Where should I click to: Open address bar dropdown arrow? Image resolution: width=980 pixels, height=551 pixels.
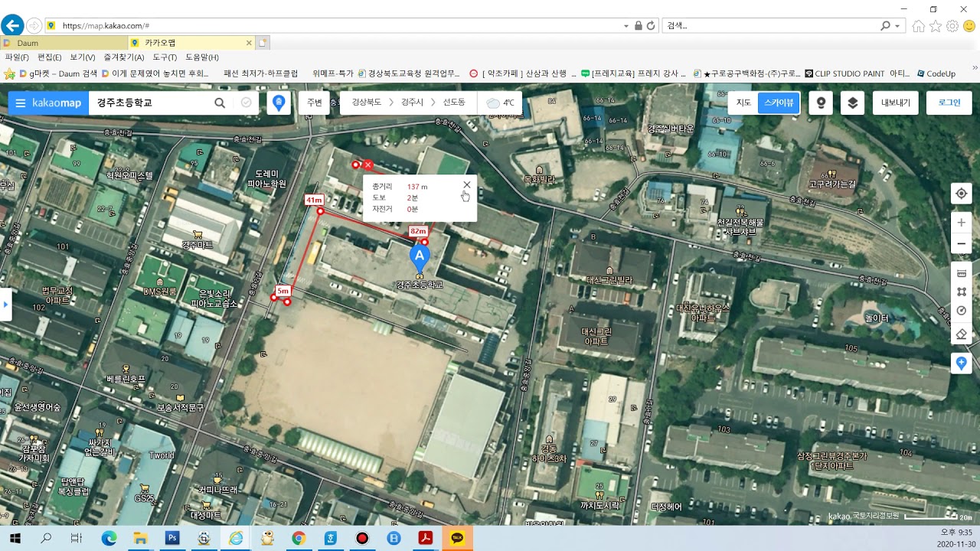[626, 25]
